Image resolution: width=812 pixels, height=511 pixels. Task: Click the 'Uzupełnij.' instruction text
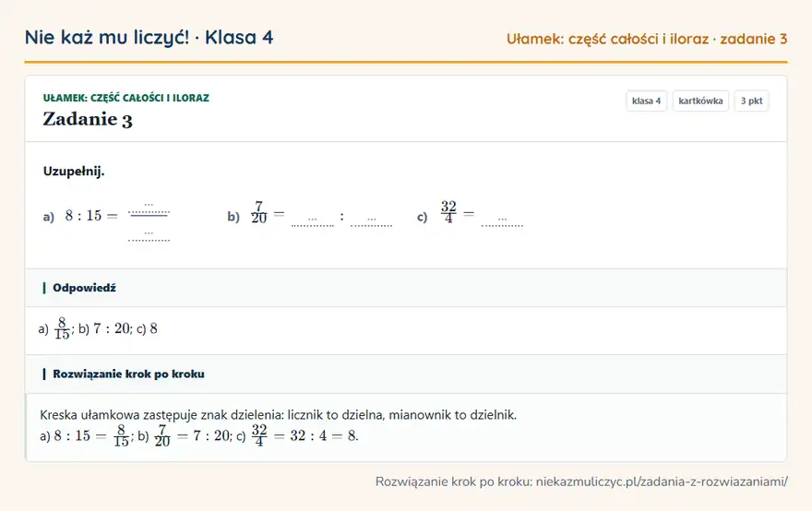tap(74, 172)
